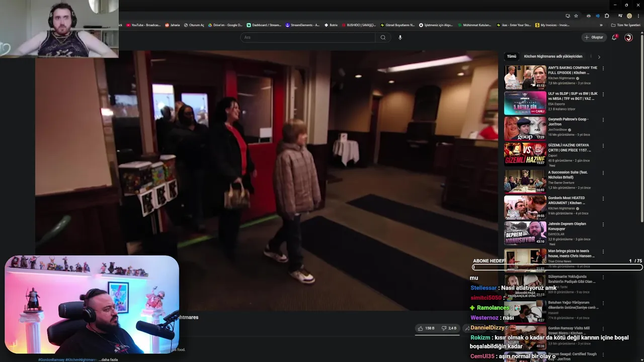This screenshot has width=644, height=362.
Task: Click the main video player area
Action: (x=266, y=180)
